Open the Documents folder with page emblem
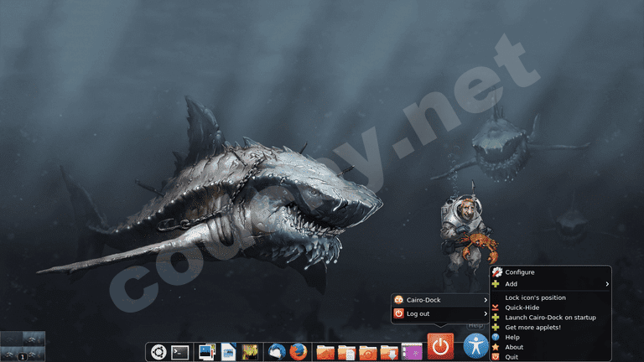The image size is (644, 362). click(346, 353)
